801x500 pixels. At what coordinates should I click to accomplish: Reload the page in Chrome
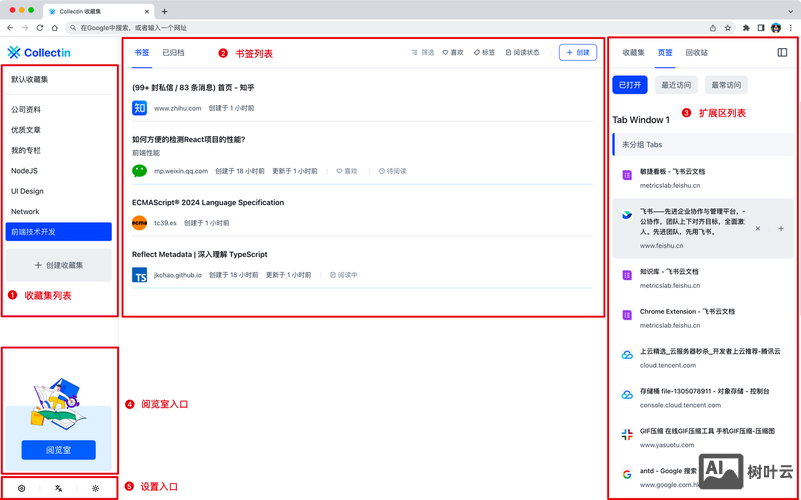(x=39, y=28)
